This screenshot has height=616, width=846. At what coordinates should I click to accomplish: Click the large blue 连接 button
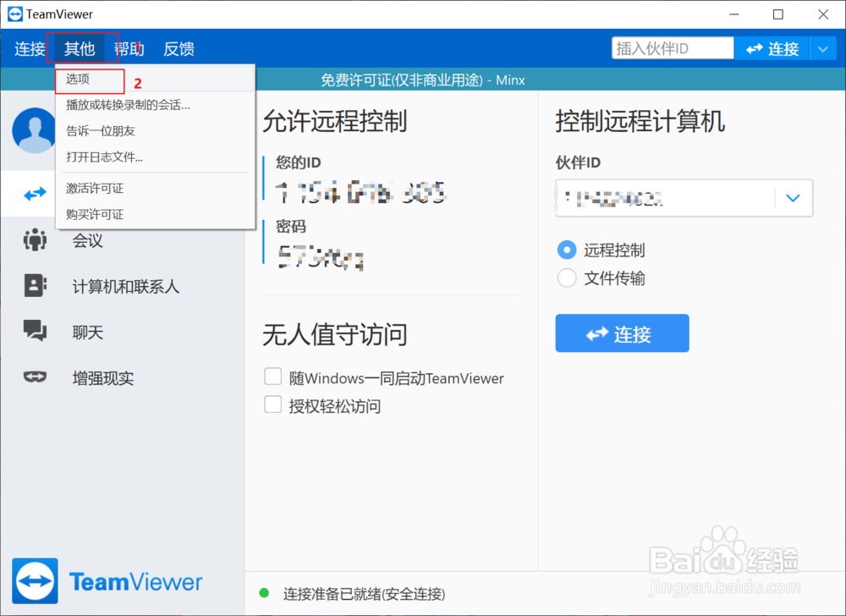[x=622, y=333]
